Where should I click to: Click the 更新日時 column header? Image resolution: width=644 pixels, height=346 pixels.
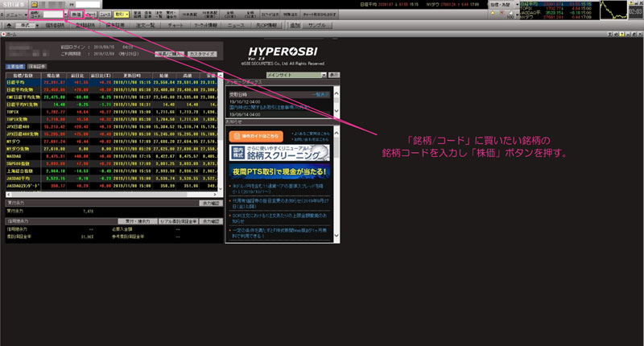(x=132, y=76)
